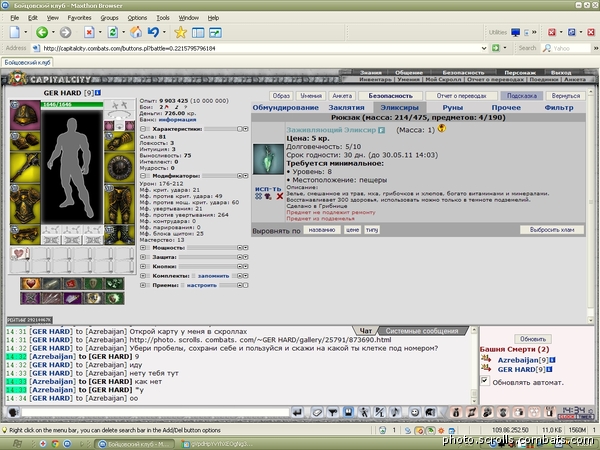Click the Безопасность button
The image size is (600, 450).
(x=391, y=96)
